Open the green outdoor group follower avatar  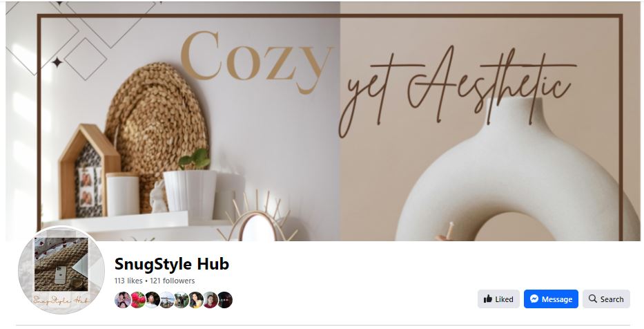pos(182,300)
